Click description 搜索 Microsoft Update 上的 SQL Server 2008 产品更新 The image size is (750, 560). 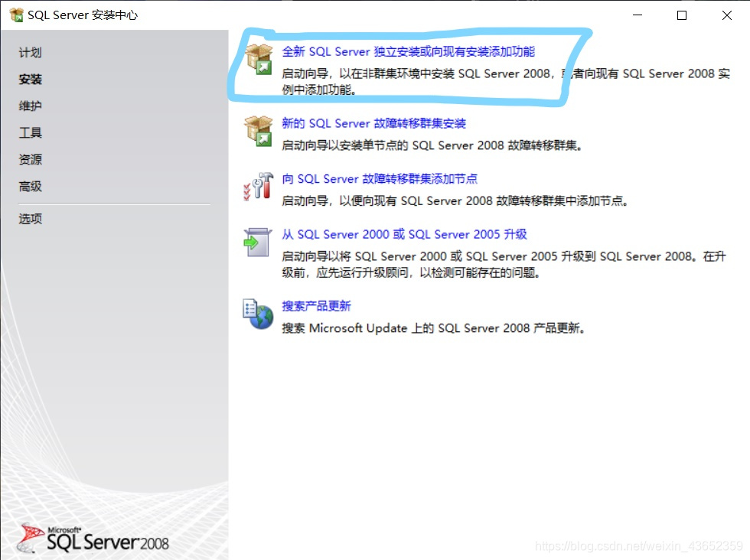(433, 328)
